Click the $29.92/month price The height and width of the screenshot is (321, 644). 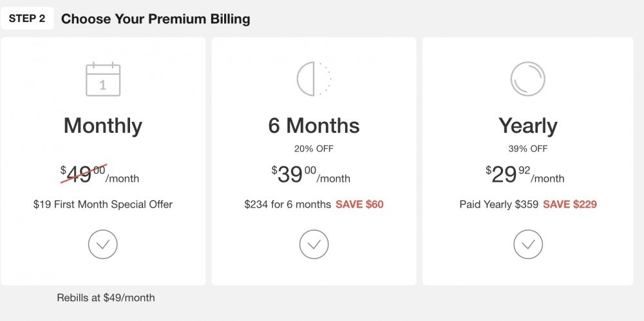coord(525,174)
